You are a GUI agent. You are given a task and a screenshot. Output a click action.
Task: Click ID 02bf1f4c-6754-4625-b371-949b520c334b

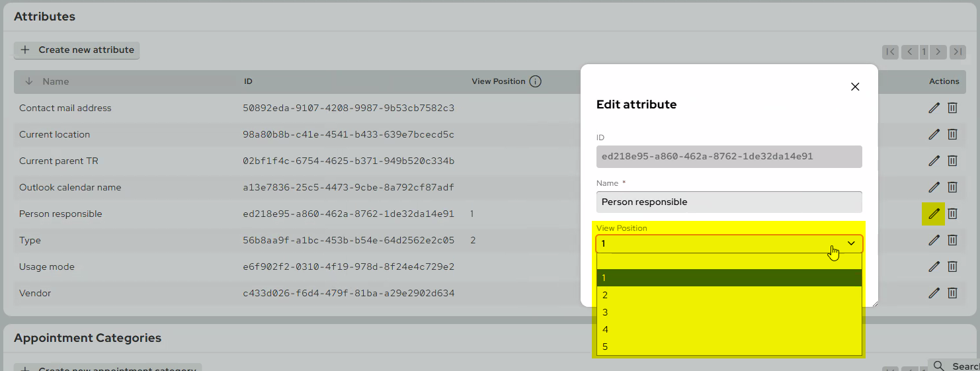[348, 161]
